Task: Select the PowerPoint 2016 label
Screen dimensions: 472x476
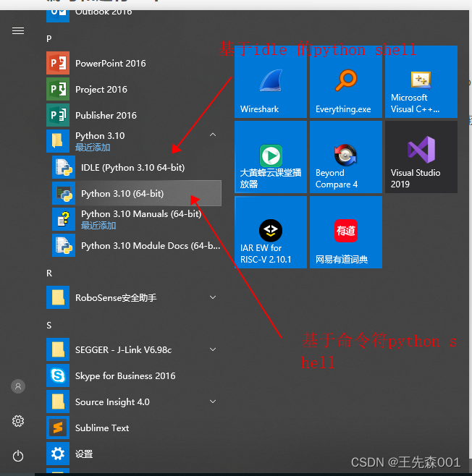Action: coord(111,63)
